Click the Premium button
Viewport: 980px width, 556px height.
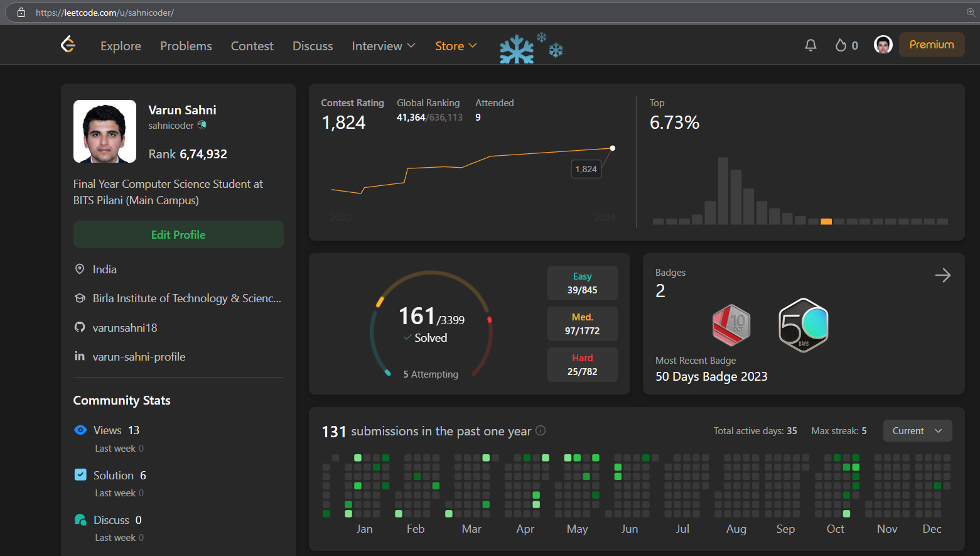tap(932, 45)
